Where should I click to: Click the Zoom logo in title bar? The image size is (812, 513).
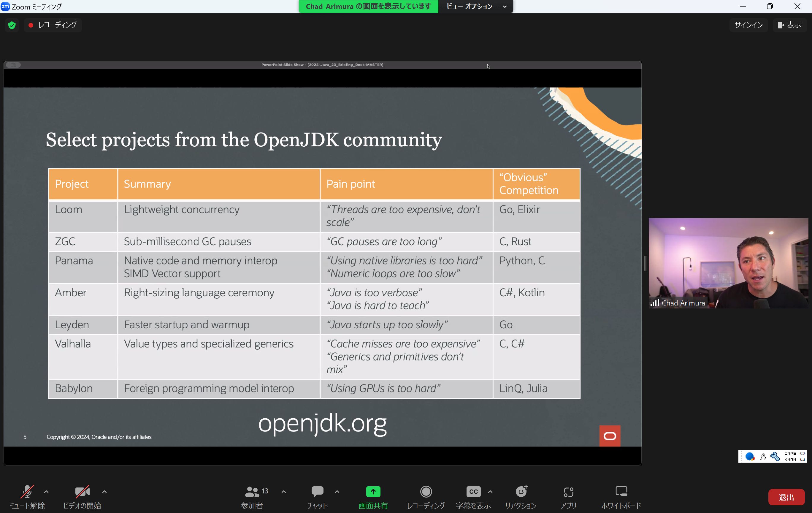pos(5,7)
